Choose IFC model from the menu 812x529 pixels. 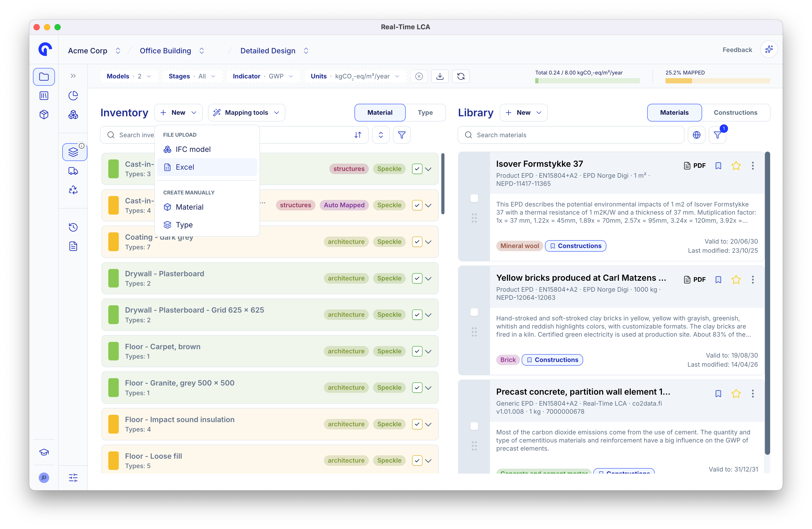[x=207, y=149]
